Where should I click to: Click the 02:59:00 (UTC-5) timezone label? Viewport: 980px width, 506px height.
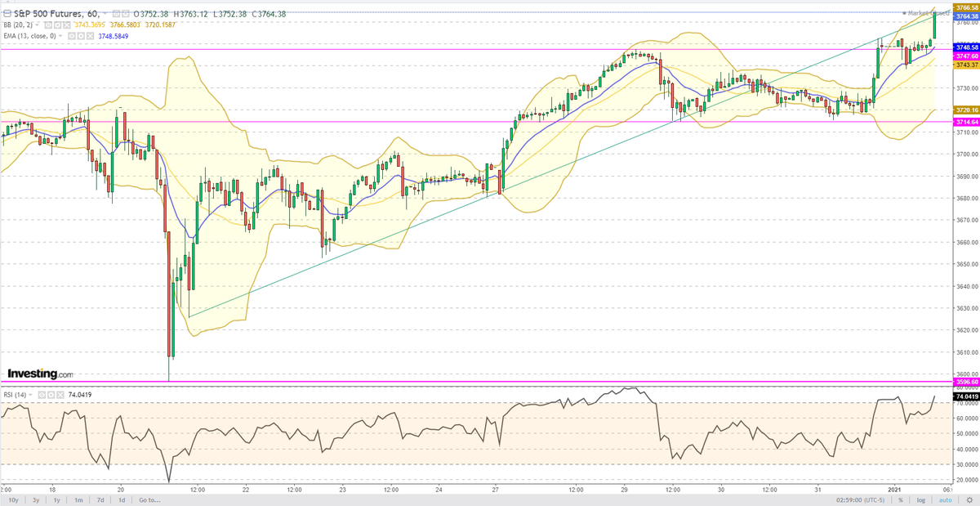point(861,501)
